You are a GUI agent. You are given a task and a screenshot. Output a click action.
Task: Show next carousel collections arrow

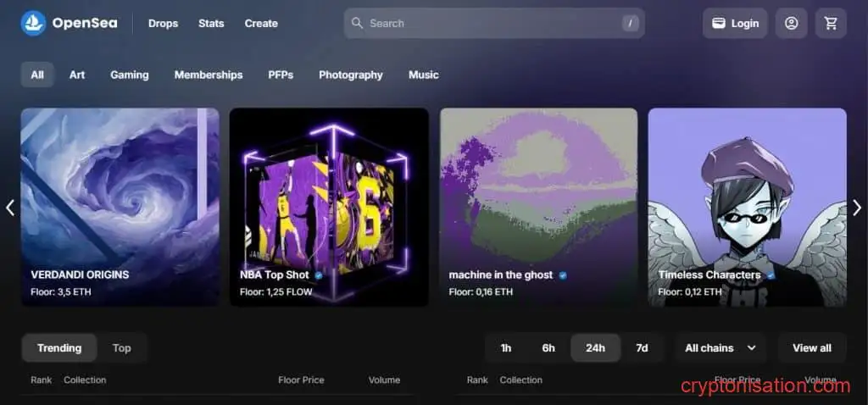pyautogui.click(x=857, y=208)
